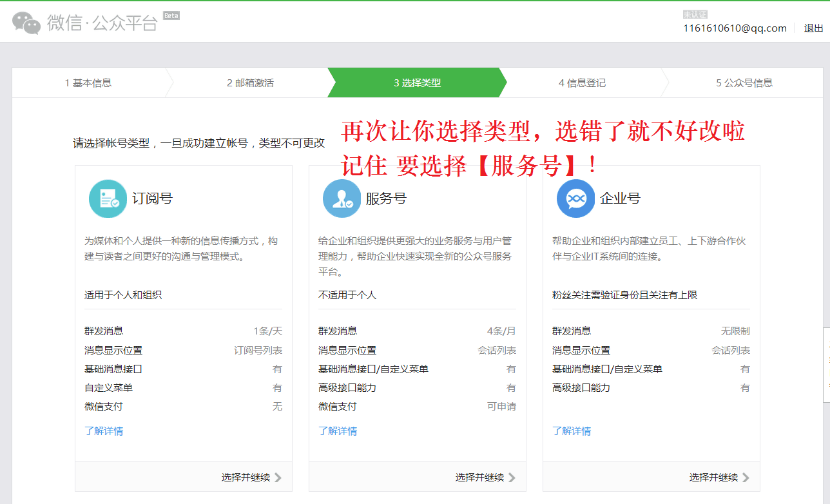
Task: Click 不适用于个人 text
Action: pyautogui.click(x=347, y=295)
